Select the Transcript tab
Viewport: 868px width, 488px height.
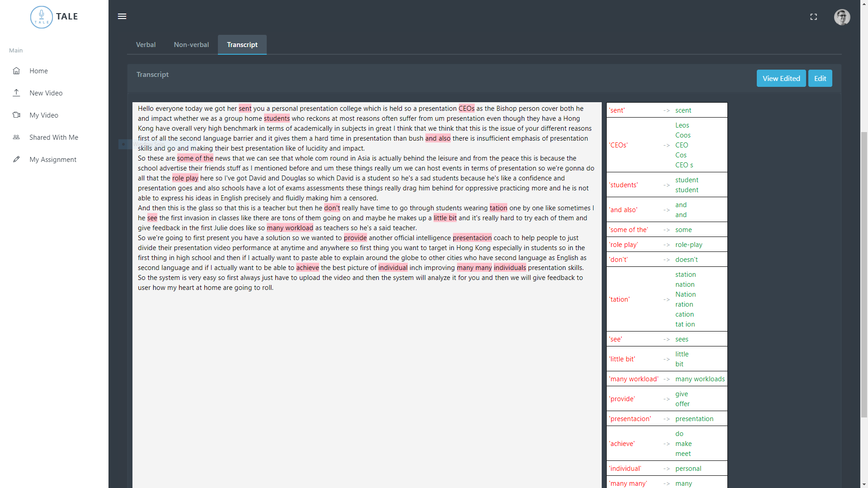click(242, 45)
